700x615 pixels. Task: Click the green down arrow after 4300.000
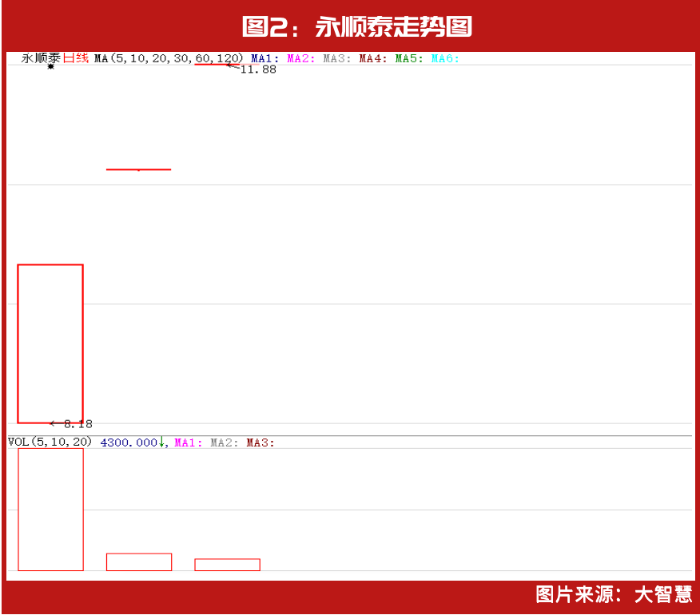161,442
